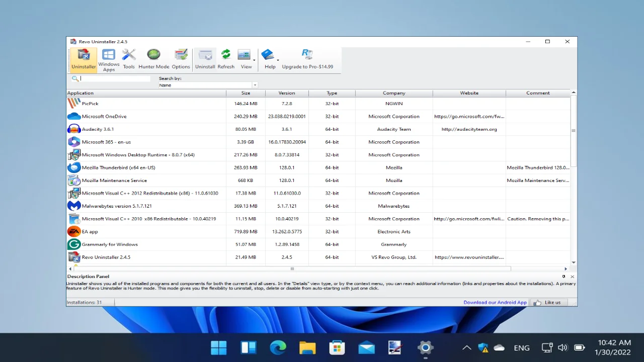The width and height of the screenshot is (644, 362).
Task: Open Microsoft Store from taskbar
Action: 337,347
